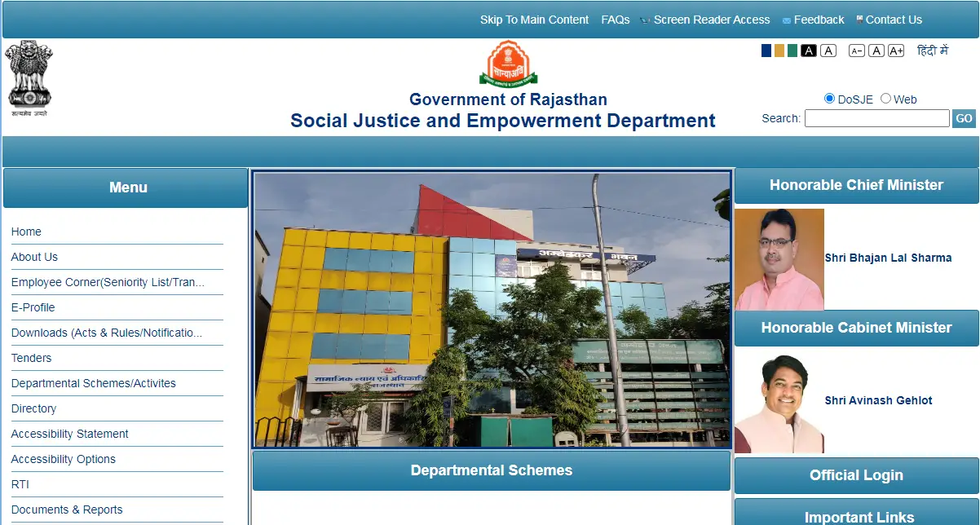Open Downloads (Acts & Rules) menu item
Image resolution: width=980 pixels, height=525 pixels.
tap(107, 333)
